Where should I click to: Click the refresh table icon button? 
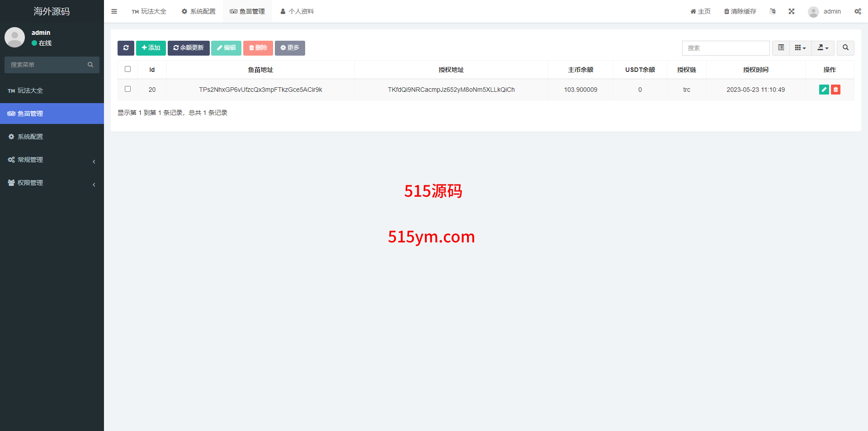(126, 48)
